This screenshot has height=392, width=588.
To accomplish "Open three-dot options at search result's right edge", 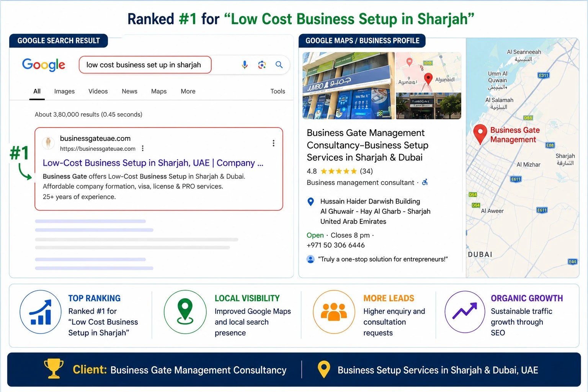I will [x=273, y=143].
